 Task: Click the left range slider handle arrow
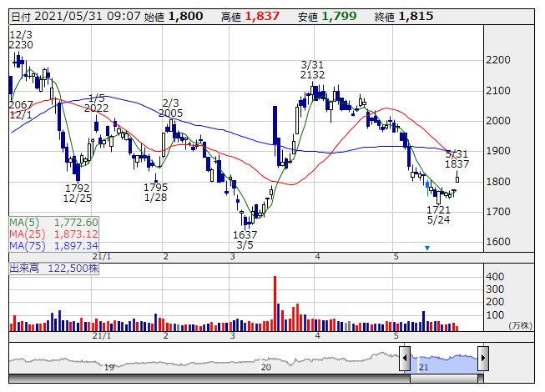coord(405,358)
